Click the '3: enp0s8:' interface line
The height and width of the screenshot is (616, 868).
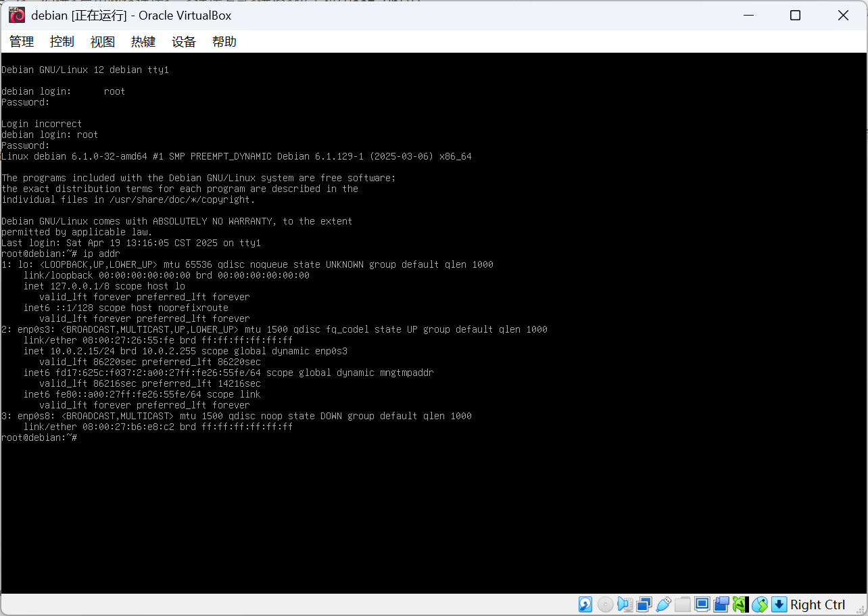pyautogui.click(x=237, y=416)
